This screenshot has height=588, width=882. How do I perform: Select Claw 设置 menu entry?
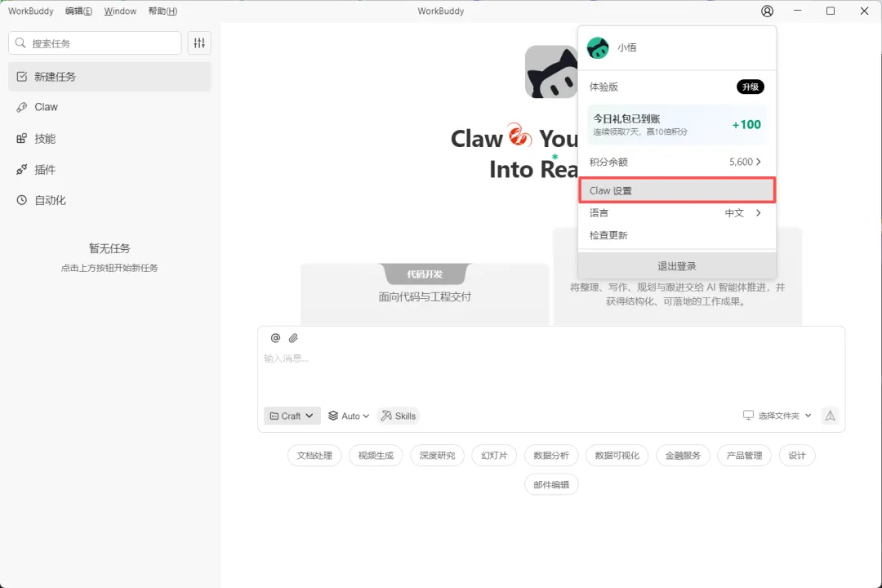tap(677, 190)
